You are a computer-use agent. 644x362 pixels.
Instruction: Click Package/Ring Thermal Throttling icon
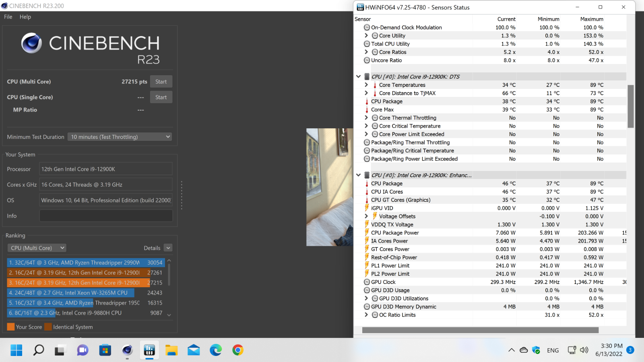pos(367,142)
